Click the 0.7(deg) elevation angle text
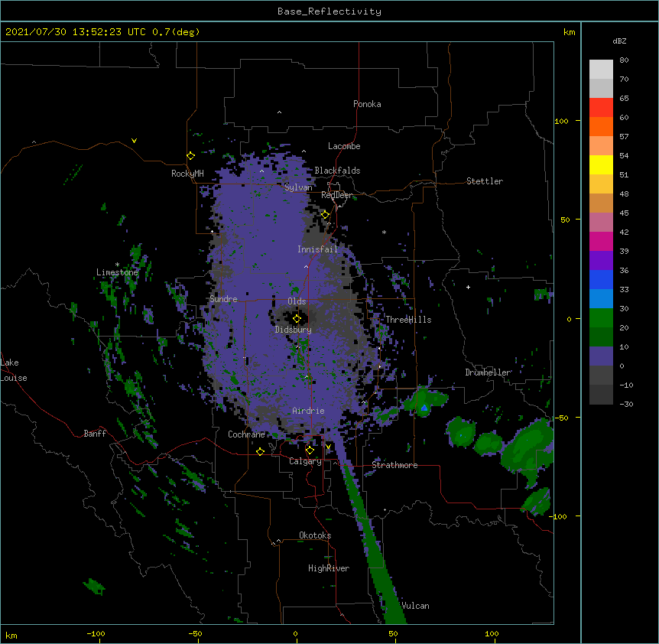The width and height of the screenshot is (659, 644). click(176, 32)
